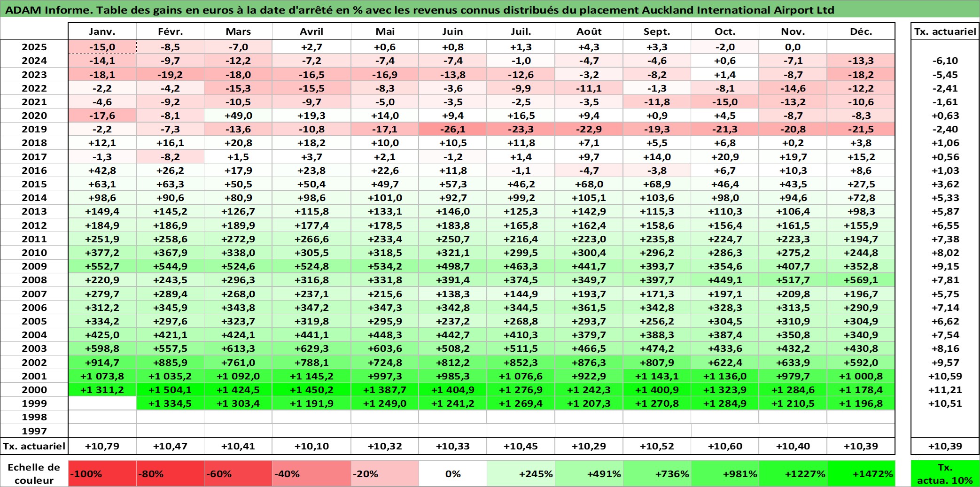
Task: Click the +20,9 cell in October 2017
Action: (x=725, y=157)
